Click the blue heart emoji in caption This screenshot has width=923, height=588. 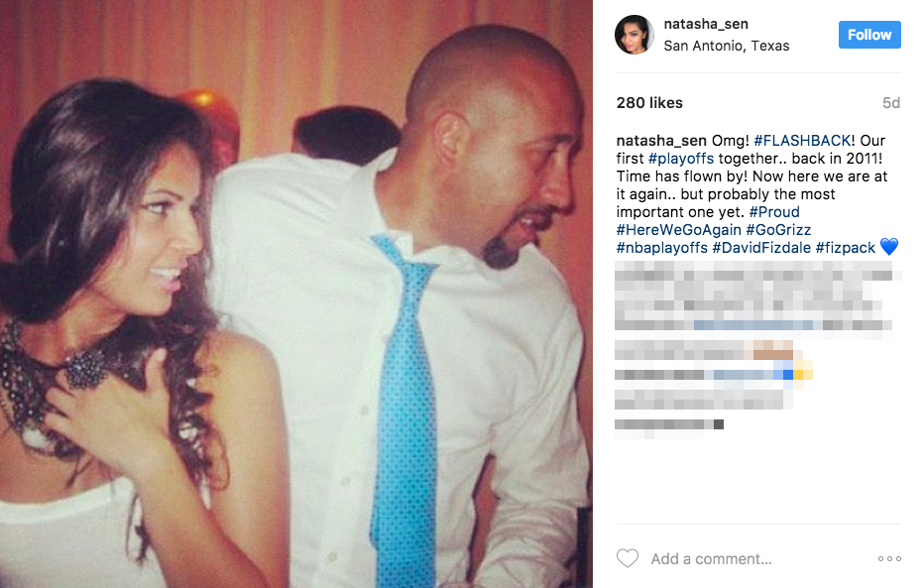(889, 247)
